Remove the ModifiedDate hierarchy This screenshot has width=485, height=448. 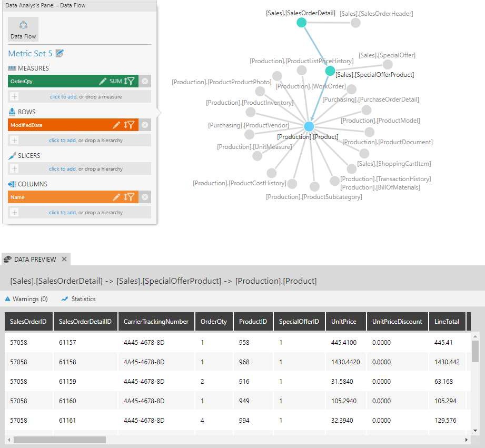point(145,125)
